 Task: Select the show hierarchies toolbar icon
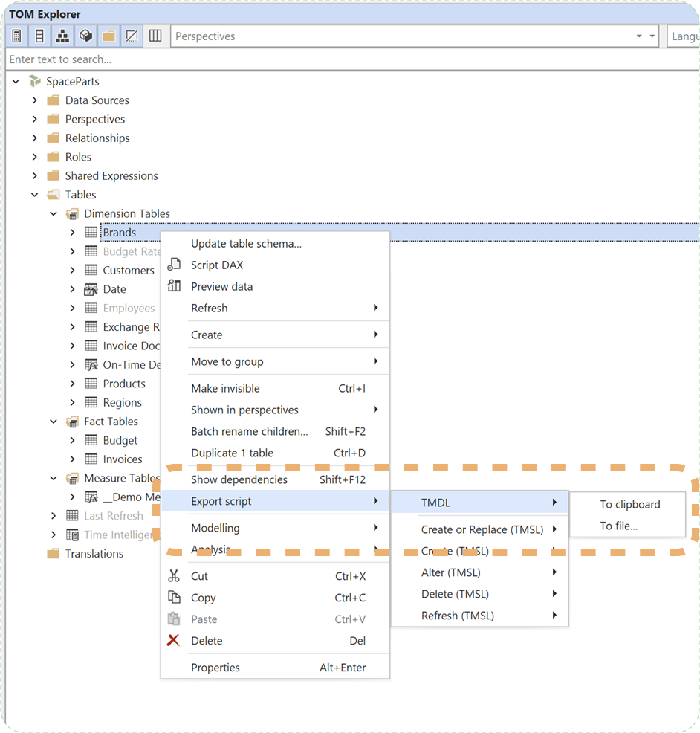pos(62,35)
